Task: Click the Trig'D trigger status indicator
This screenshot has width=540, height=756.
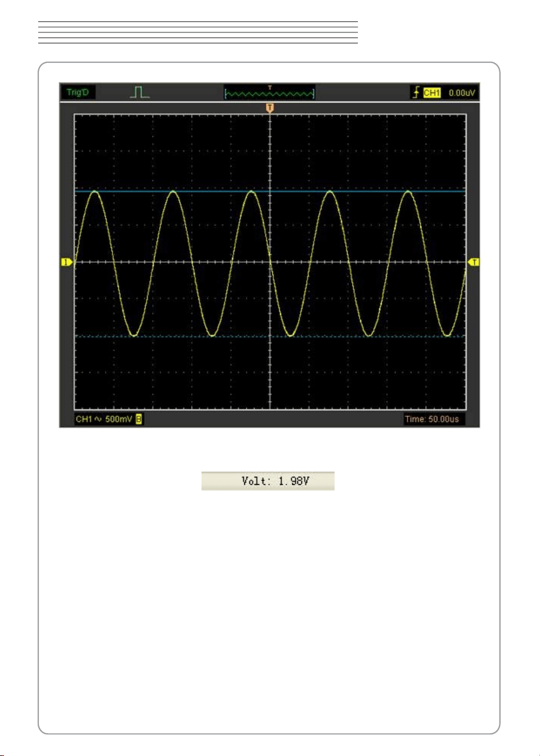Action: coord(78,92)
